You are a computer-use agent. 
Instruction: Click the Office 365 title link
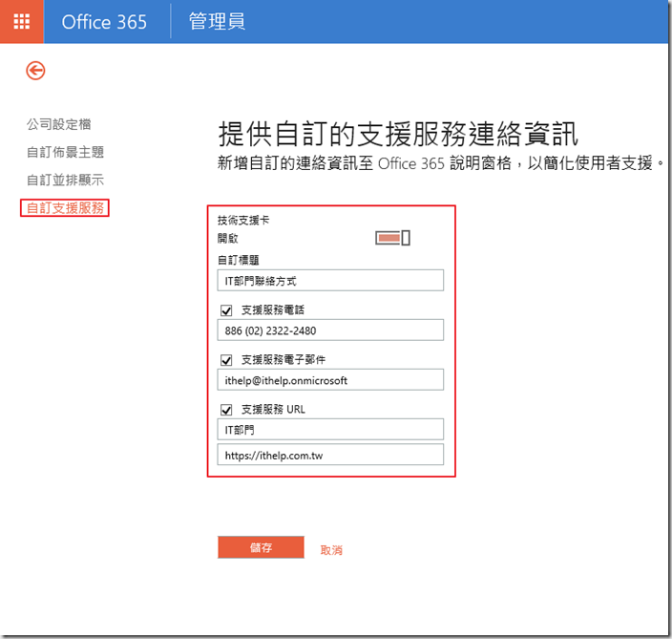[104, 22]
